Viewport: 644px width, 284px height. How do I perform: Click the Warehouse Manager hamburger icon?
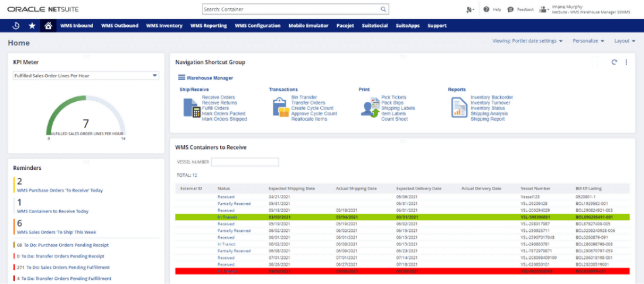(x=181, y=77)
